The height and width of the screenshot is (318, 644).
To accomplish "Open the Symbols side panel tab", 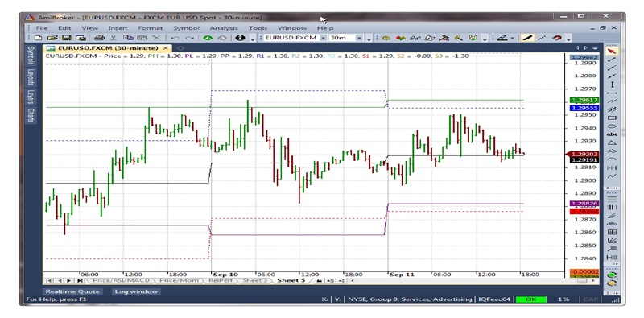I will point(31,56).
